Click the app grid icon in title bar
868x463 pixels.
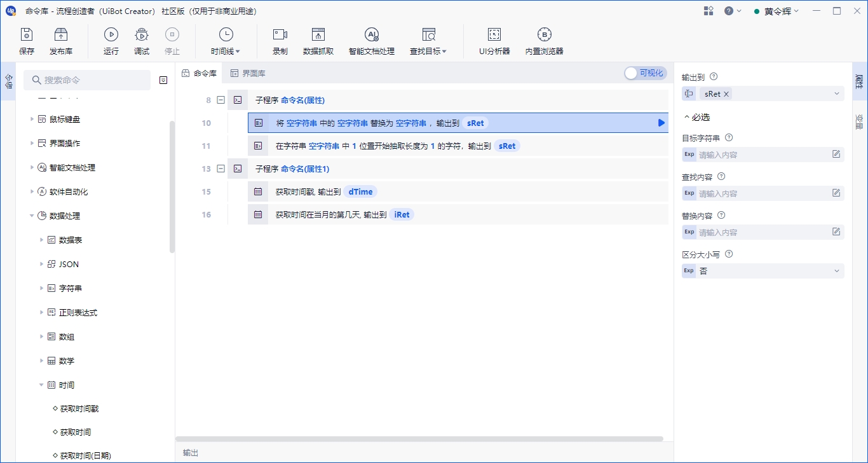(x=709, y=11)
